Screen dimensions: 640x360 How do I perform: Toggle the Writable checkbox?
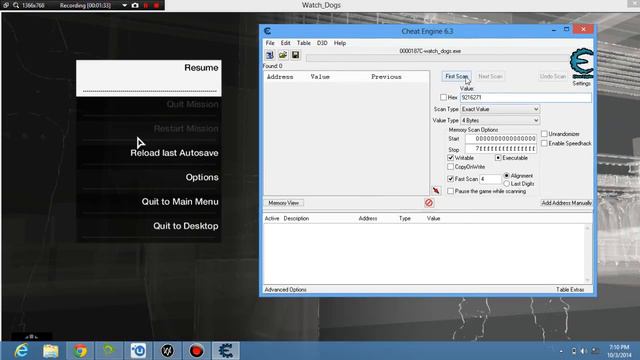click(451, 158)
